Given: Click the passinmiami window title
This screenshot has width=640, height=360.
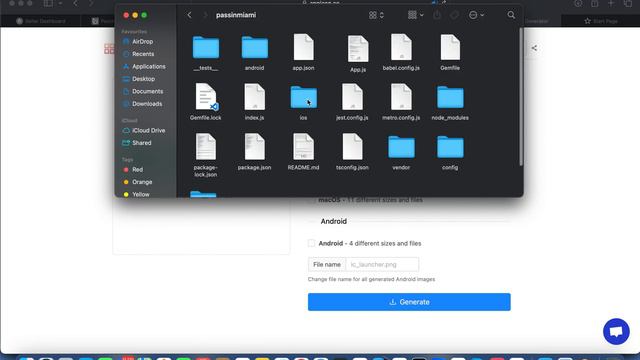Looking at the screenshot, I should click(x=236, y=15).
